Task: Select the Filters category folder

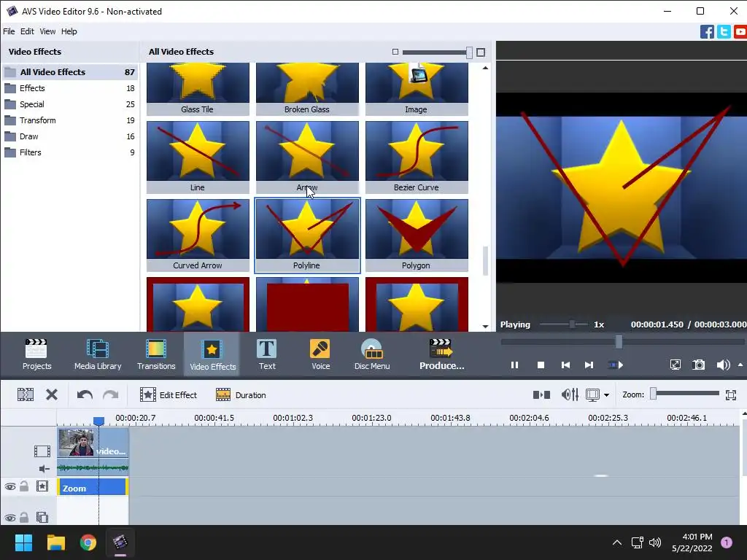Action: pyautogui.click(x=70, y=152)
